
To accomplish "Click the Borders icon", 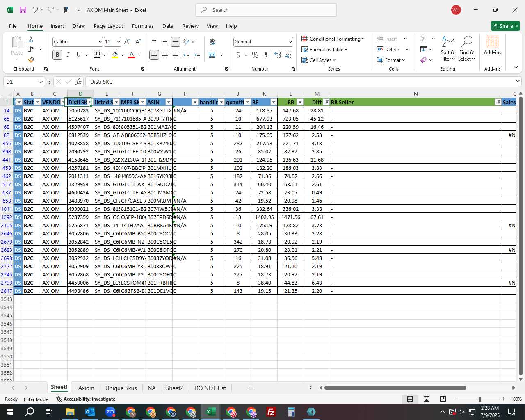I will [x=96, y=55].
